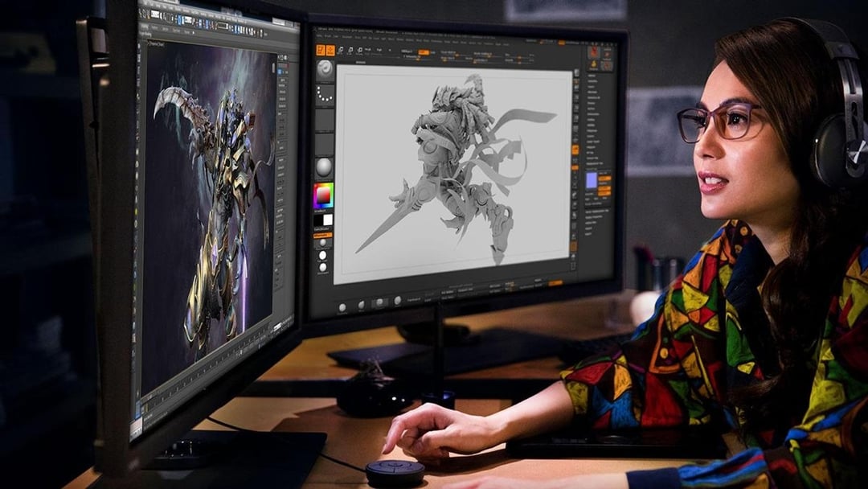Open the dotted stroke type thumbnail in ZBrush
The width and height of the screenshot is (868, 489).
tap(325, 95)
